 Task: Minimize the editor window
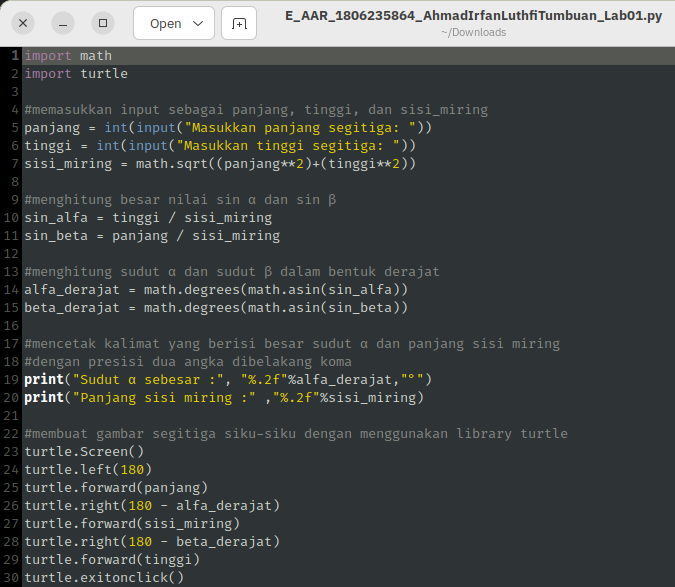tap(63, 23)
